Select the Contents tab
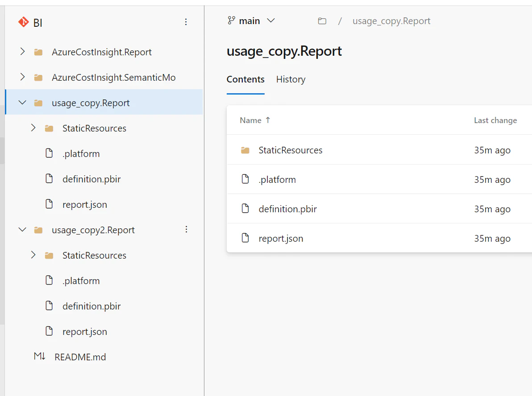Image resolution: width=532 pixels, height=396 pixels. (245, 79)
